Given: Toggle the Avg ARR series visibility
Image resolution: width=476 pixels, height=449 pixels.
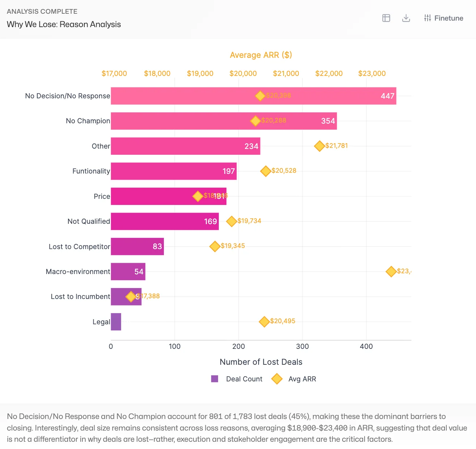Looking at the screenshot, I should click(302, 379).
